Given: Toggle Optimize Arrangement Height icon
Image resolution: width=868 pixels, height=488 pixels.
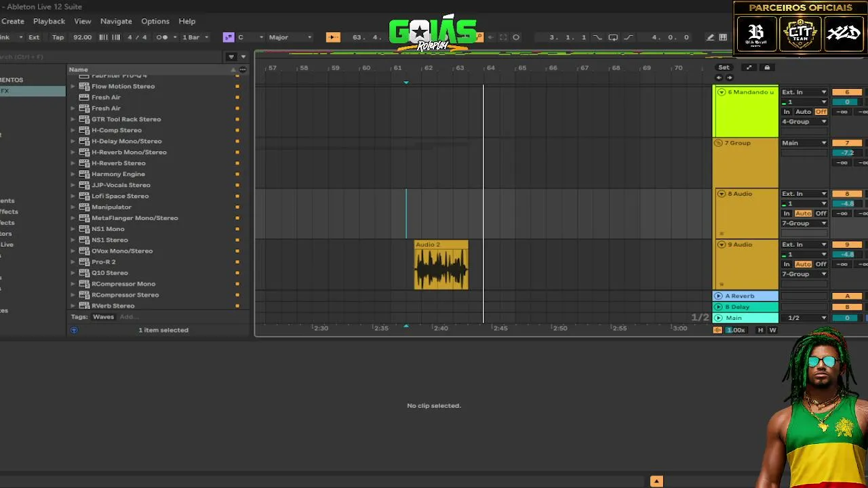Looking at the screenshot, I should pos(749,67).
